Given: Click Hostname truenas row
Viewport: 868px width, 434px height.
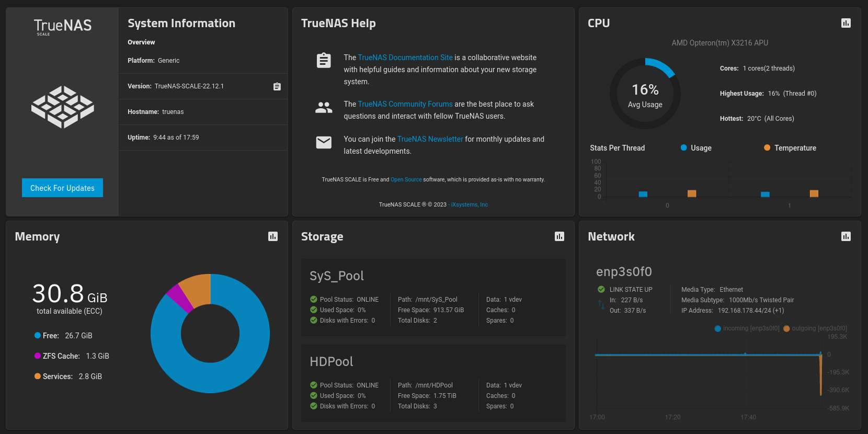Looking at the screenshot, I should pyautogui.click(x=203, y=112).
